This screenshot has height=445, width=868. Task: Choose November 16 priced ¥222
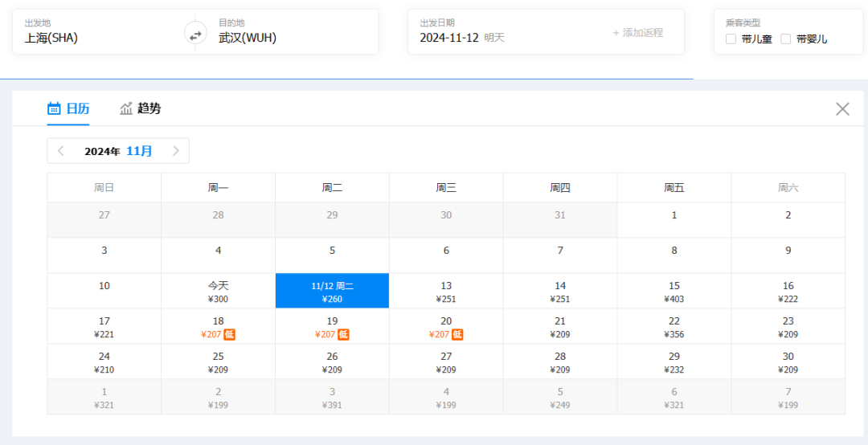[788, 291]
